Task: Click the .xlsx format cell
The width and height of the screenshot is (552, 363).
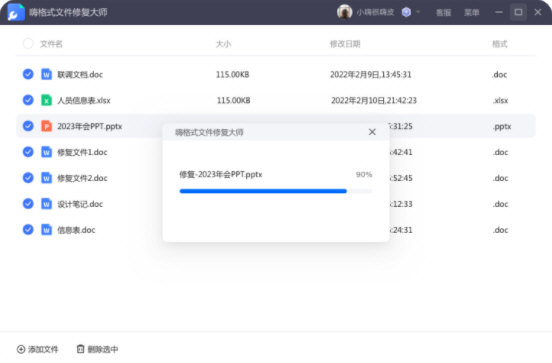Action: (x=500, y=100)
